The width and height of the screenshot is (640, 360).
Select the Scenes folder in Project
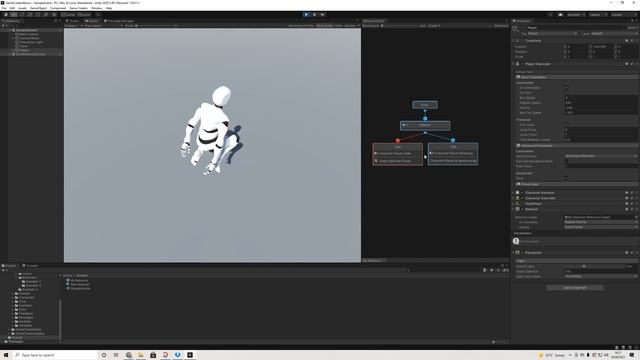(x=17, y=338)
